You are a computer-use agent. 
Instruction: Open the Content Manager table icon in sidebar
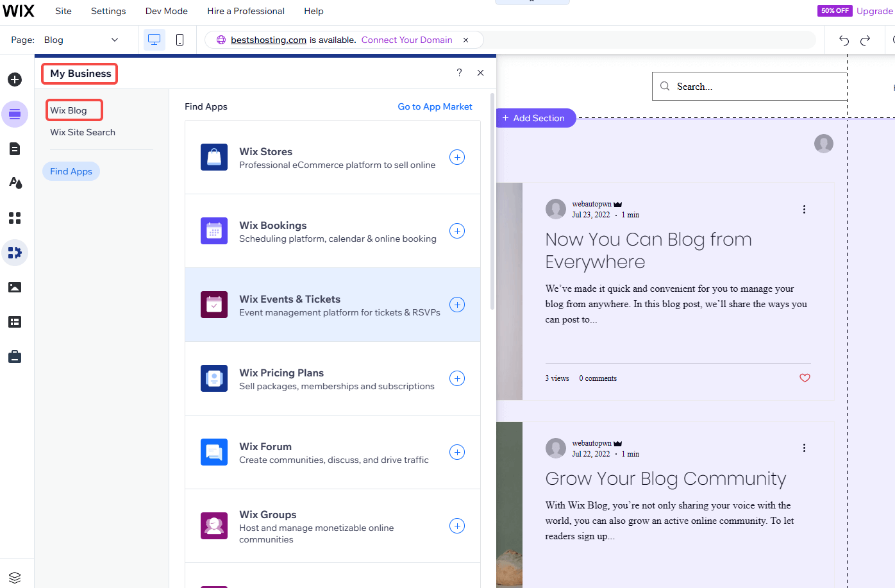(x=15, y=322)
